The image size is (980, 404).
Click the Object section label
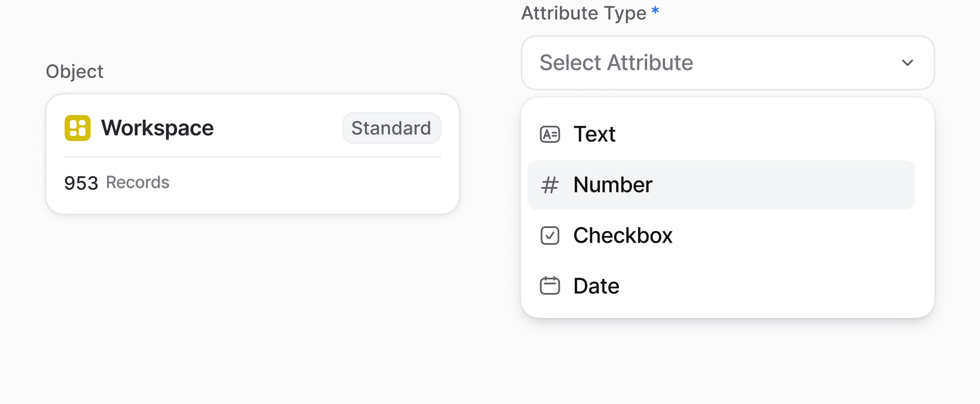(75, 71)
